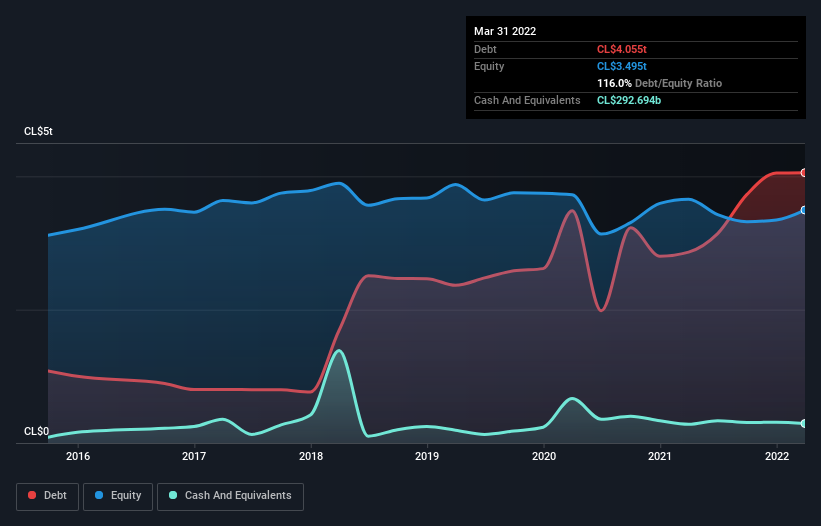The height and width of the screenshot is (526, 821).
Task: Click Cash And Equivalents label in tooltip
Action: (x=527, y=100)
